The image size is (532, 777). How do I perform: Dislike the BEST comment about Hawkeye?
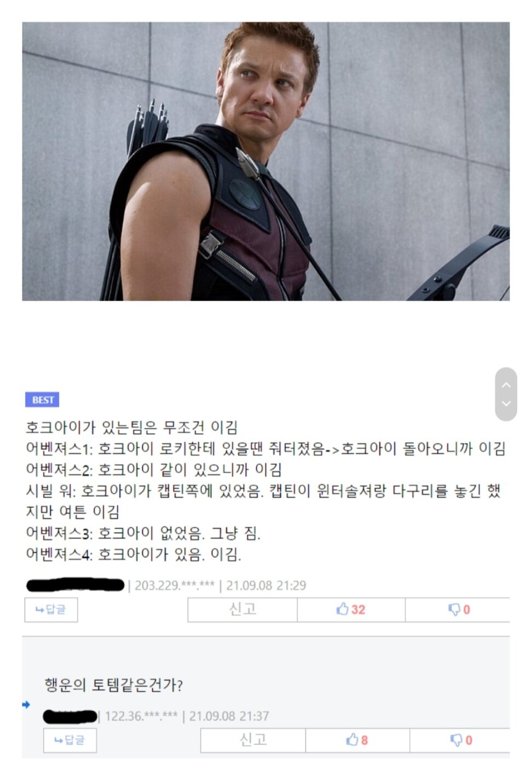pyautogui.click(x=459, y=609)
